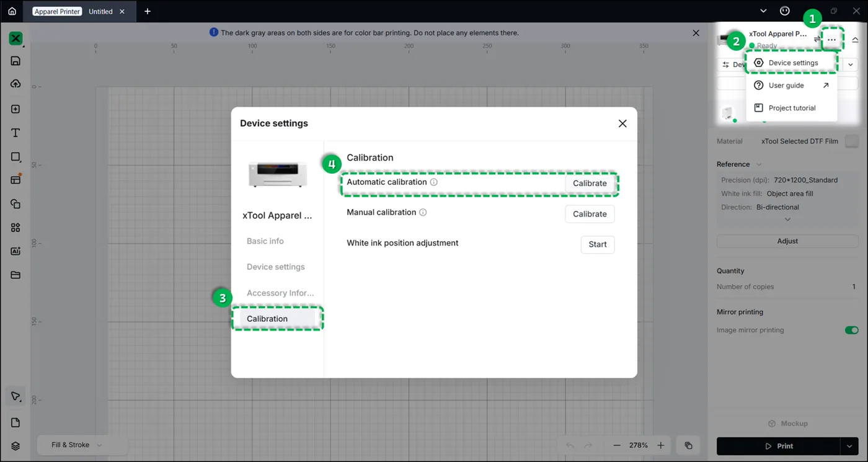Expand more reference details chevron
Viewport: 868px width, 462px height.
787,220
